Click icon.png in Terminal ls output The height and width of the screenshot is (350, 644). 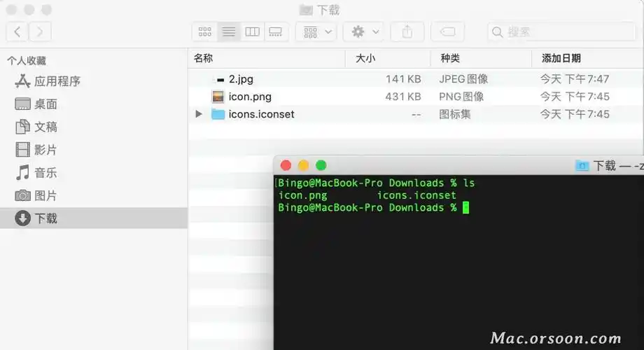point(302,195)
